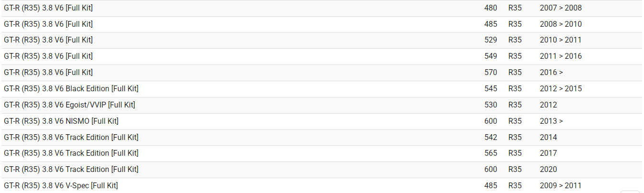
Task: Open the GT-R V-Spec Full Kit entry
Action: 61,186
